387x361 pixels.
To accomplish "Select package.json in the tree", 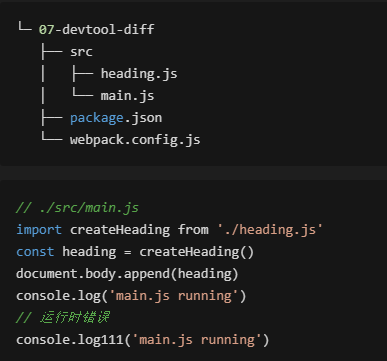I will click(116, 118).
